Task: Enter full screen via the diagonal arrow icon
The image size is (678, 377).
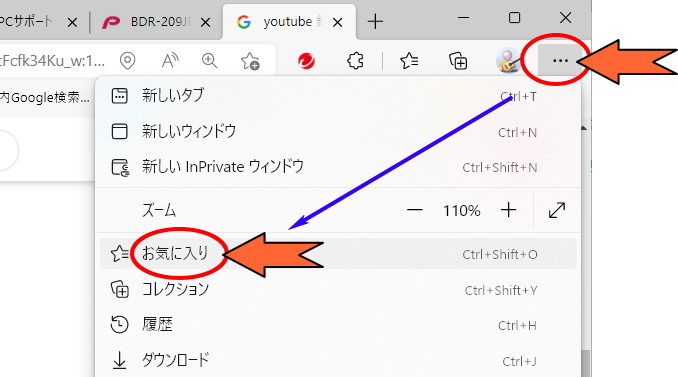Action: (x=556, y=211)
